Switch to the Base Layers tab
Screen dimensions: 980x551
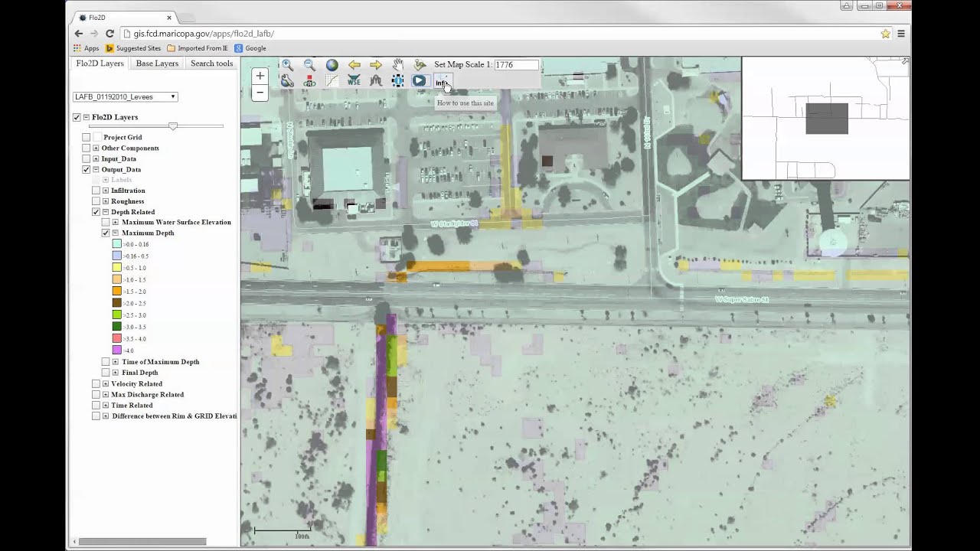coord(157,64)
